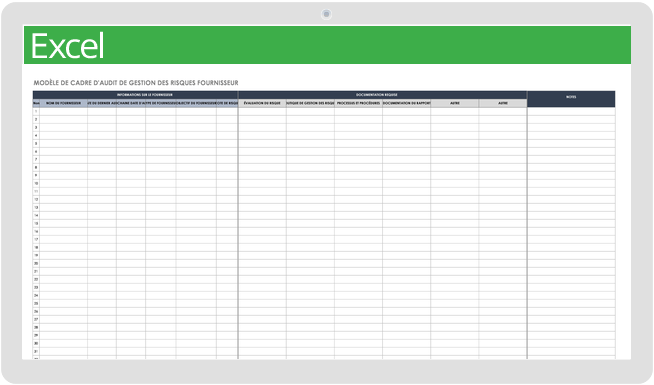Select the Objectif du fournisseur column header
This screenshot has height=385, width=654.
(196, 103)
